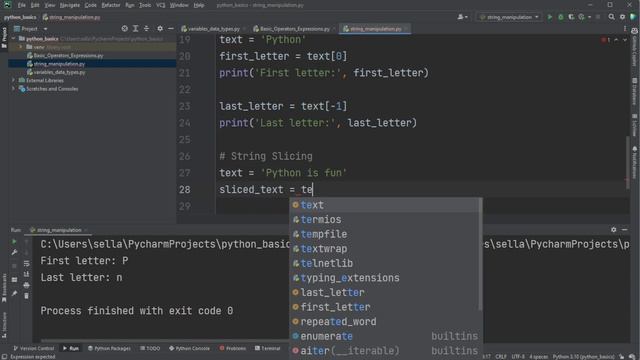Viewport: 640px width, 360px height.
Task: Open the user account icon dropdown
Action: (x=462, y=17)
